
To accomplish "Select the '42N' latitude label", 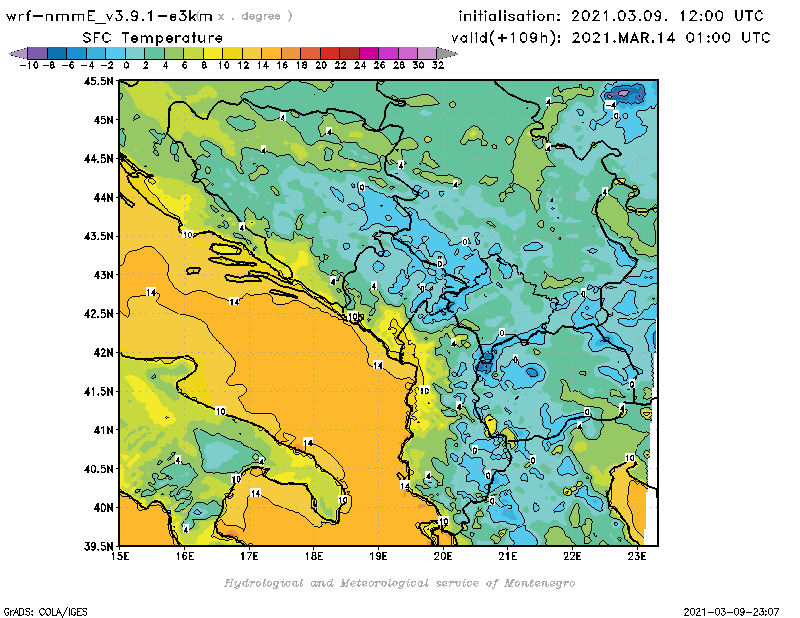I will click(103, 353).
